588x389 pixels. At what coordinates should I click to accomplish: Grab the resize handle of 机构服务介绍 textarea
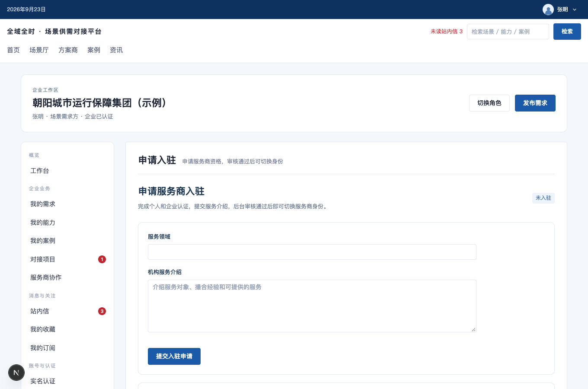pos(473,329)
